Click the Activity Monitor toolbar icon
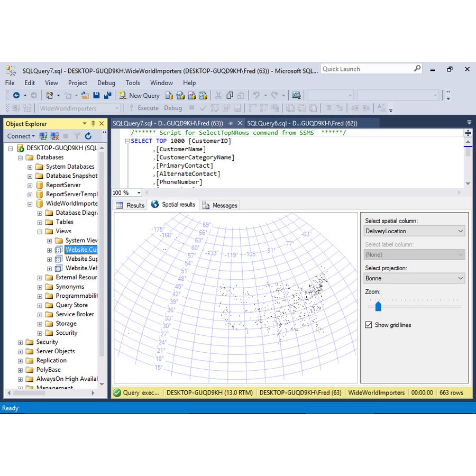The height and width of the screenshot is (476, 476). [296, 96]
